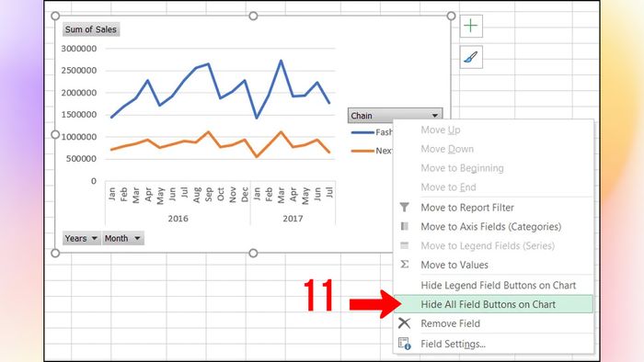Click the top-center chart resize handle
Image resolution: width=644 pixels, height=362 pixels.
click(x=253, y=16)
